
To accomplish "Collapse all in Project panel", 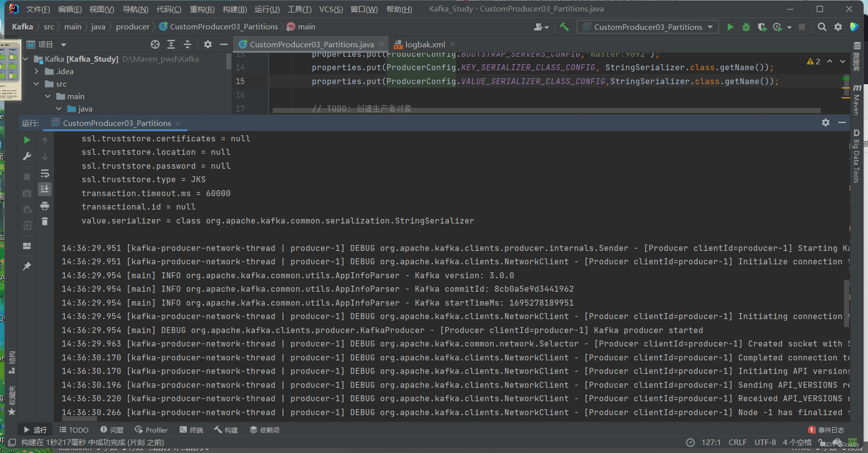I will click(188, 44).
